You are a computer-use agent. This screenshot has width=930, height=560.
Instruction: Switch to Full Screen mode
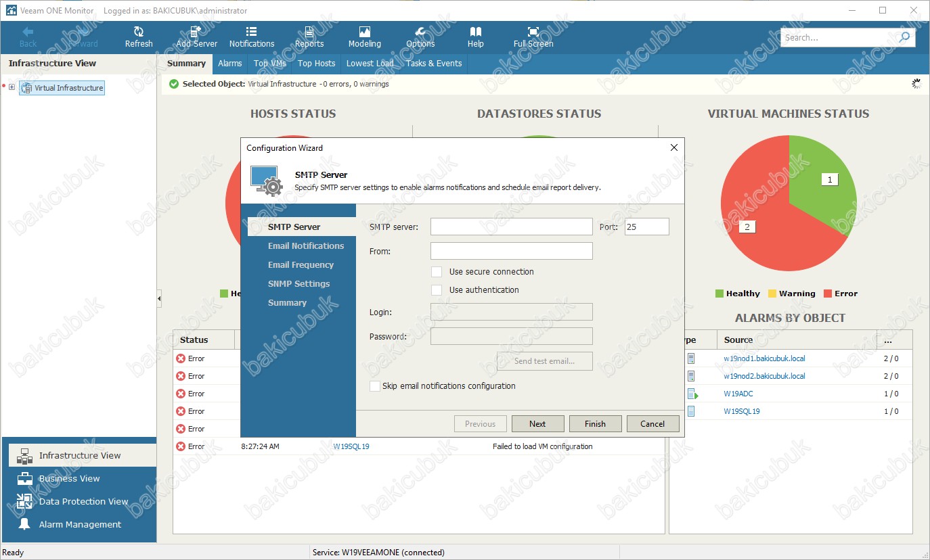pyautogui.click(x=533, y=37)
